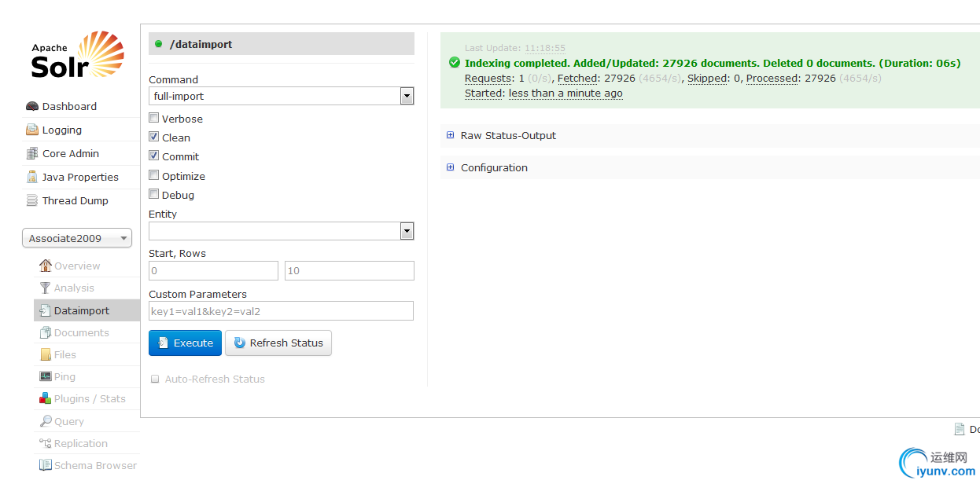Click the Ping monitor icon
This screenshot has width=980, height=484.
46,376
